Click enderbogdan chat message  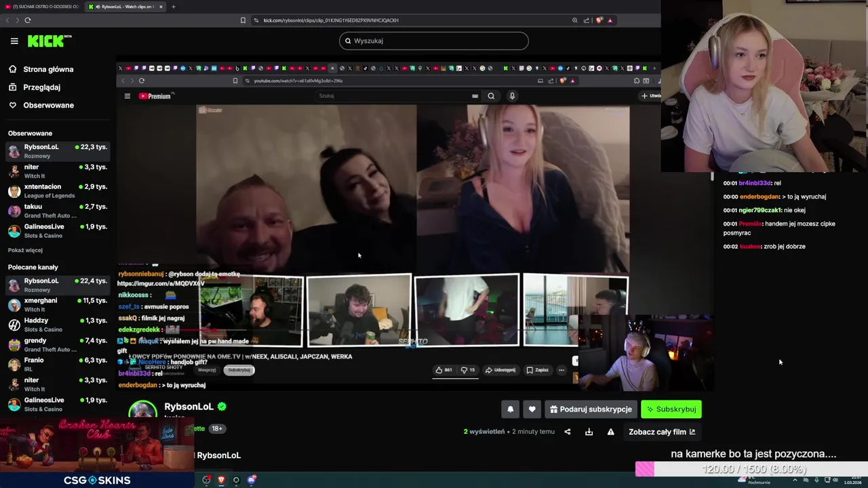click(774, 197)
